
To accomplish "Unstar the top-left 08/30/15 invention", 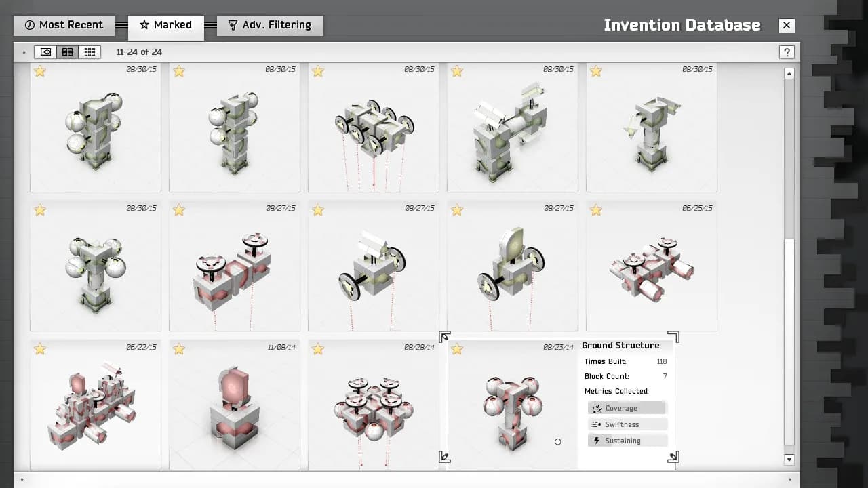I will [x=39, y=70].
